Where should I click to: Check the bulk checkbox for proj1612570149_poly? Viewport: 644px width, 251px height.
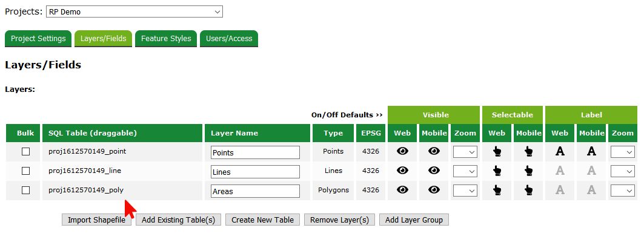[x=25, y=191]
